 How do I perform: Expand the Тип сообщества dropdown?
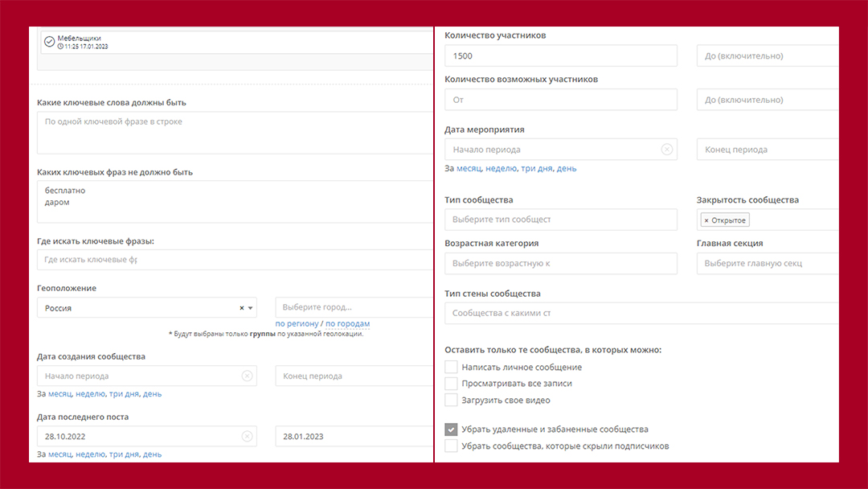561,220
